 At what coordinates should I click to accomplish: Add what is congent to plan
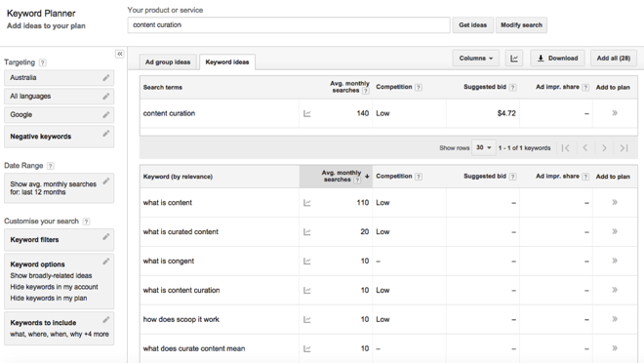(615, 261)
